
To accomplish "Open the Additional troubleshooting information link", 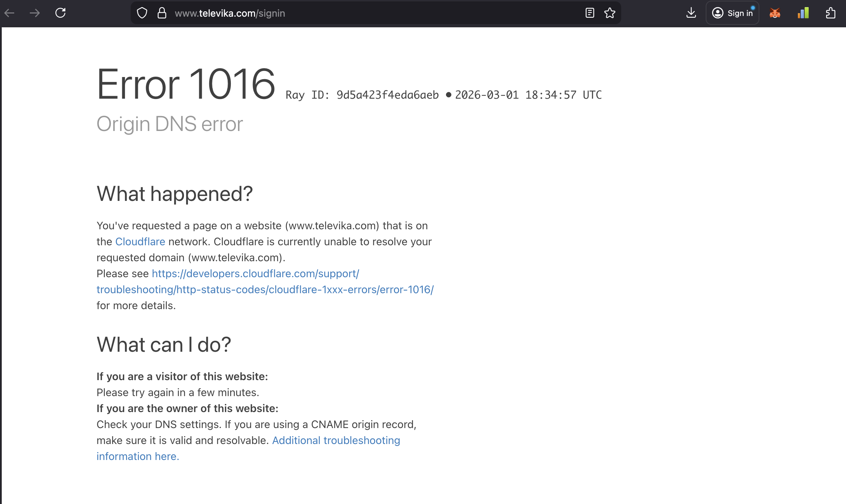I will coord(336,440).
